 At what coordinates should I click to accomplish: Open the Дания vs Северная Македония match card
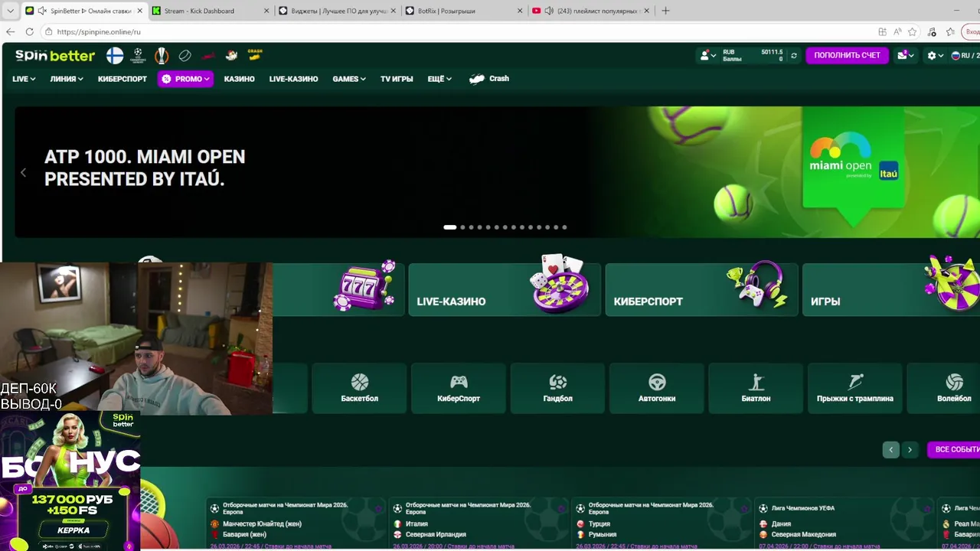pyautogui.click(x=844, y=524)
